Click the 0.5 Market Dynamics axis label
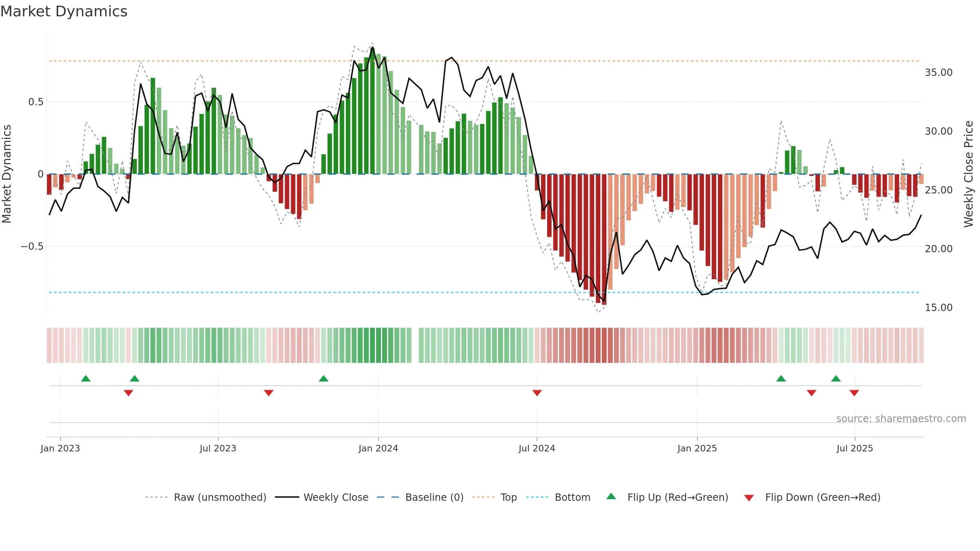The height and width of the screenshot is (551, 980). [36, 102]
